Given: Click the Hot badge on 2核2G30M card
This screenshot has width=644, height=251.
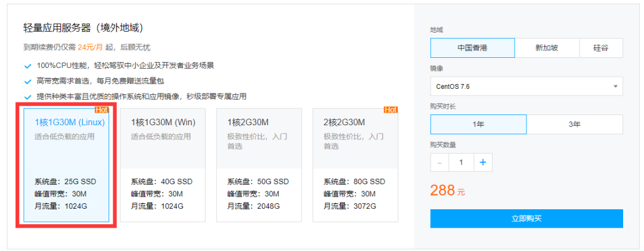Looking at the screenshot, I should point(391,110).
